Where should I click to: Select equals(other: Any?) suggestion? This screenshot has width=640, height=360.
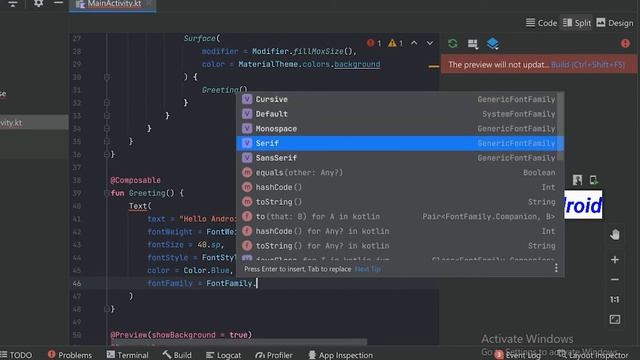coord(399,173)
